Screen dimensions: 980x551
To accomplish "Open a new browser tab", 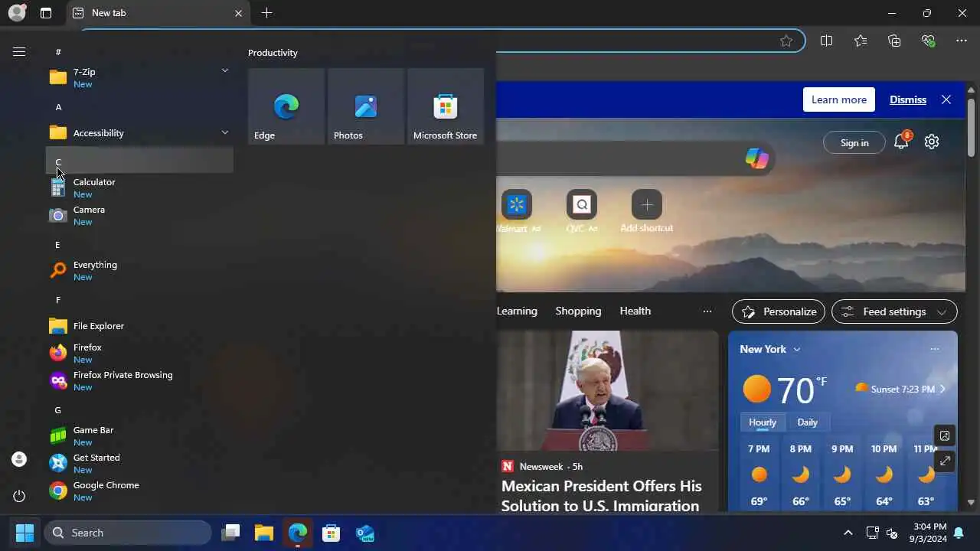I will coord(266,13).
